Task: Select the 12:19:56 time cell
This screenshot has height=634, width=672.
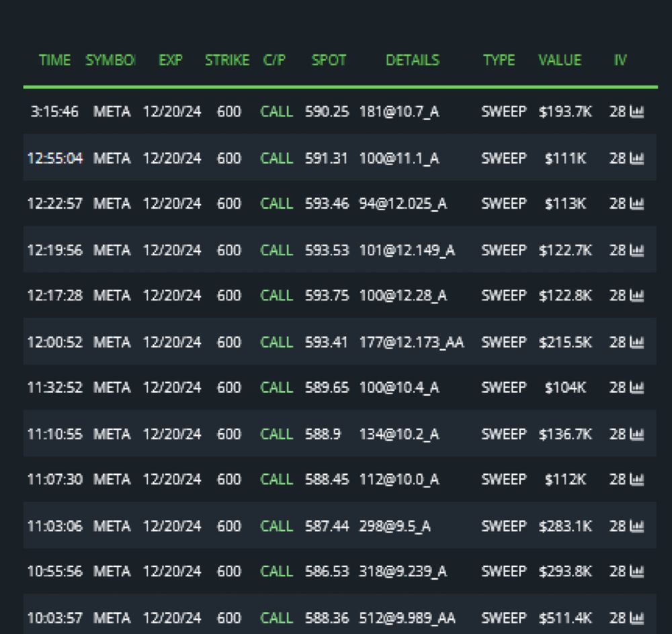Action: pyautogui.click(x=55, y=250)
